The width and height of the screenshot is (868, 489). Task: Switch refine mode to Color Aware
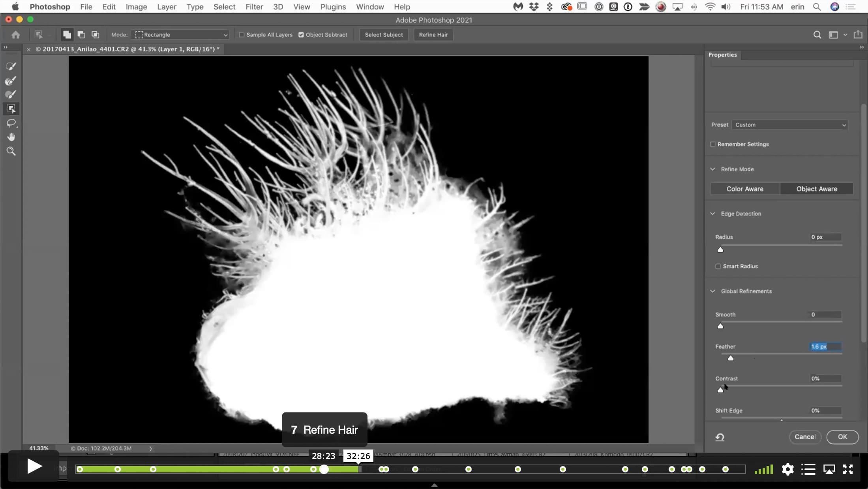click(x=745, y=189)
